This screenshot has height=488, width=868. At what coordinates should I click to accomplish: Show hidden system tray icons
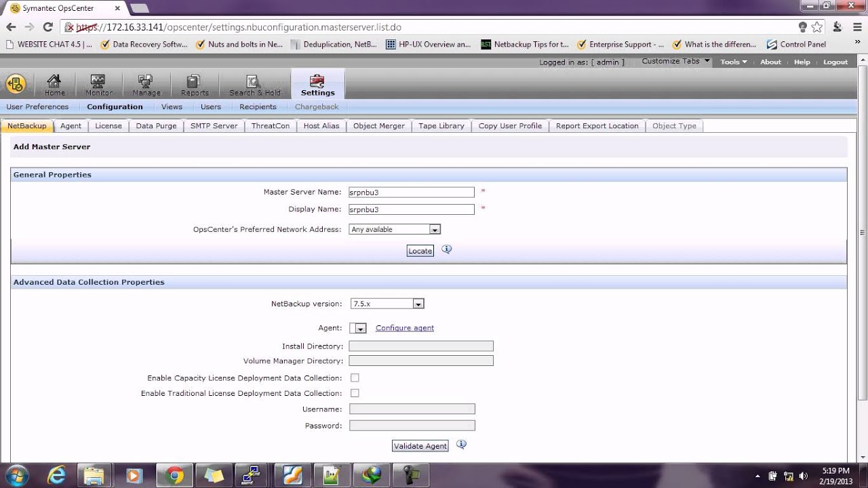pos(757,476)
